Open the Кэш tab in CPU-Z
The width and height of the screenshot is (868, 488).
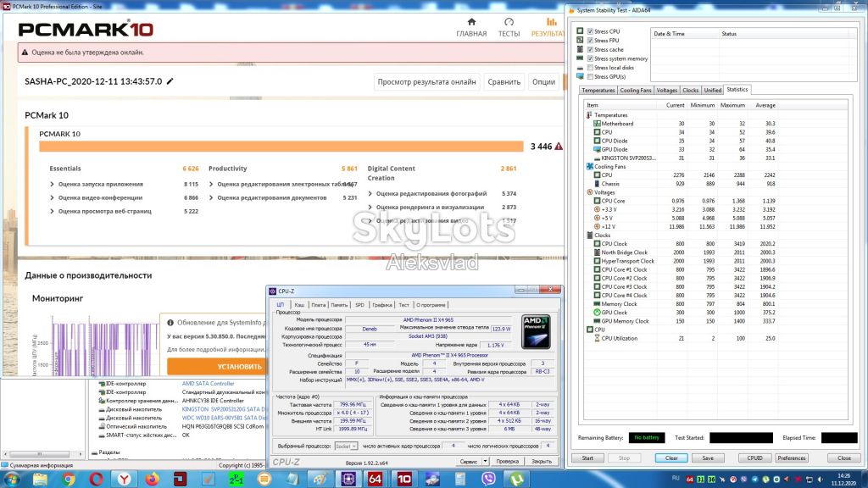pyautogui.click(x=299, y=305)
